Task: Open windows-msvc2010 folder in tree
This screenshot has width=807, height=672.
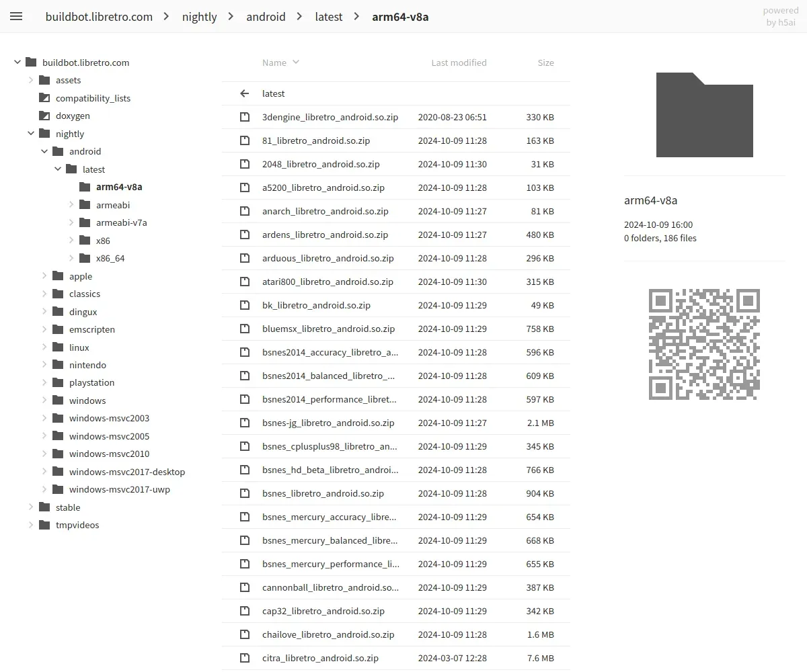Action: click(109, 454)
